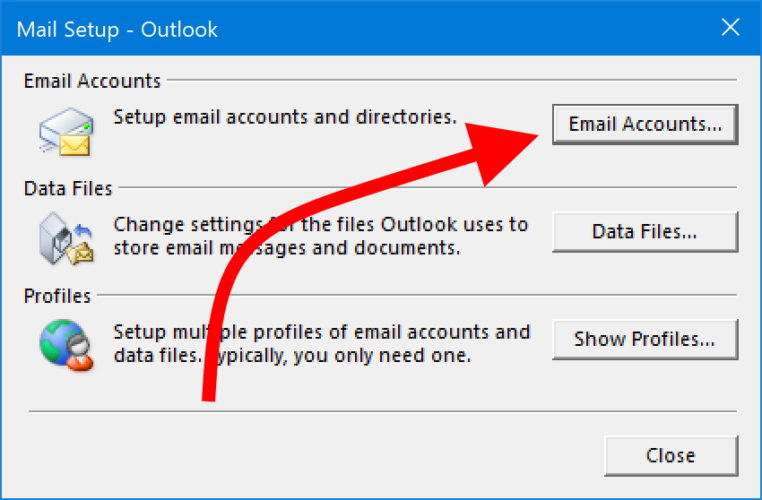This screenshot has width=762, height=500.
Task: Click the 'Profiles' section heading
Action: point(57,296)
